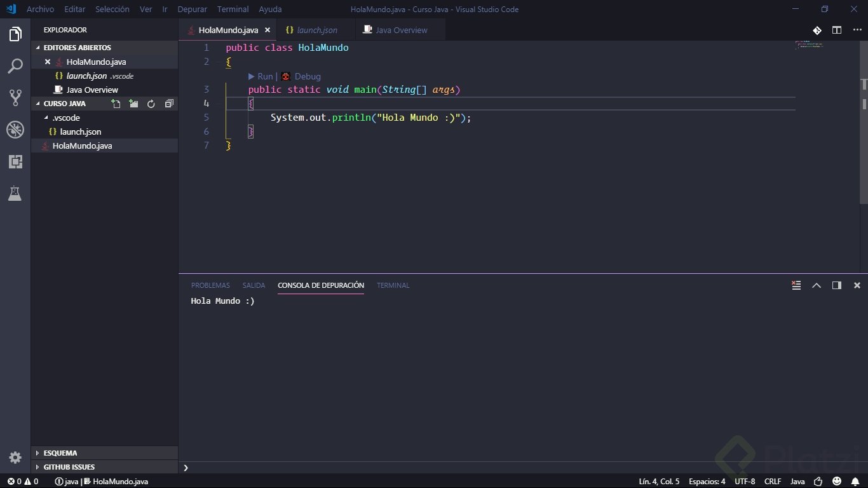
Task: Click the New File icon in CURSO JAVA
Action: point(116,104)
